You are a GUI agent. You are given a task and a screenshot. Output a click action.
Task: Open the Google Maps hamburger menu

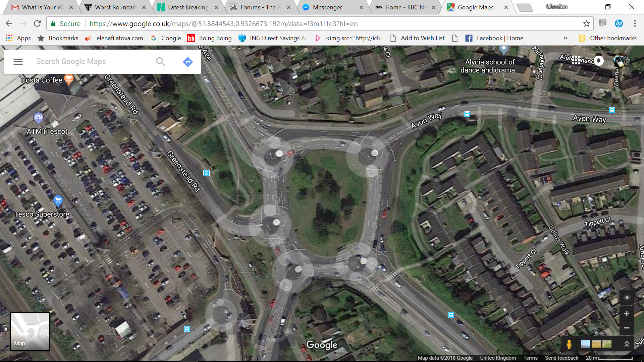click(18, 62)
